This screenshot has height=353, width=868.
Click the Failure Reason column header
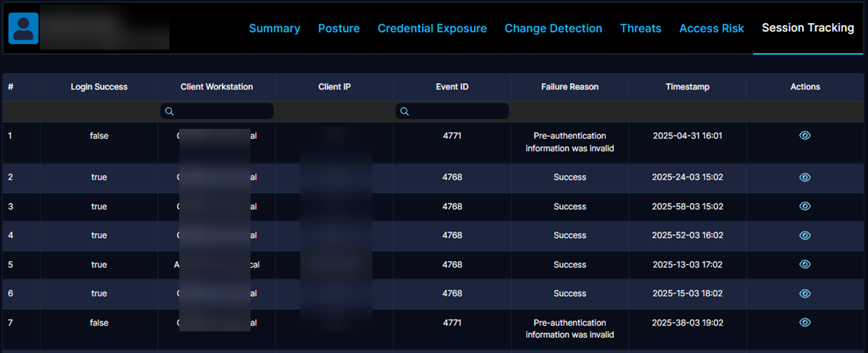pos(569,87)
